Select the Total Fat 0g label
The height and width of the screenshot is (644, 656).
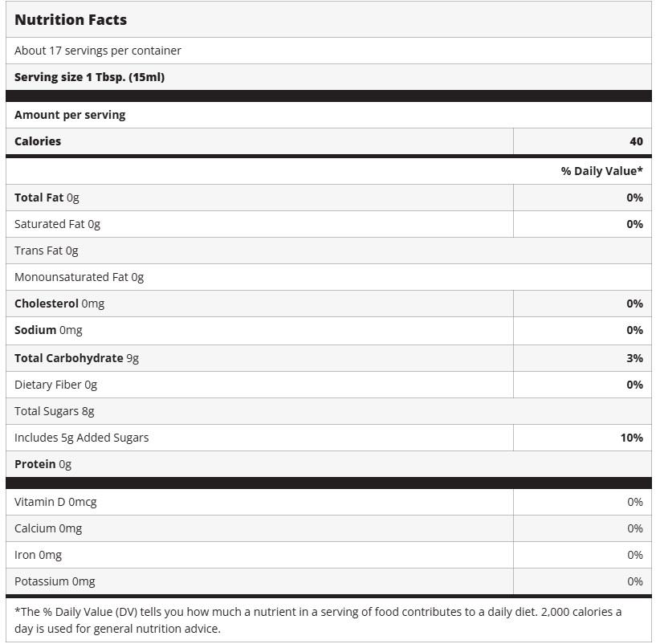pyautogui.click(x=47, y=198)
